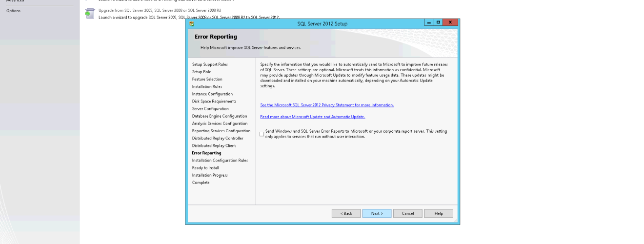Select Instance Configuration step
The height and width of the screenshot is (244, 644).
point(212,94)
